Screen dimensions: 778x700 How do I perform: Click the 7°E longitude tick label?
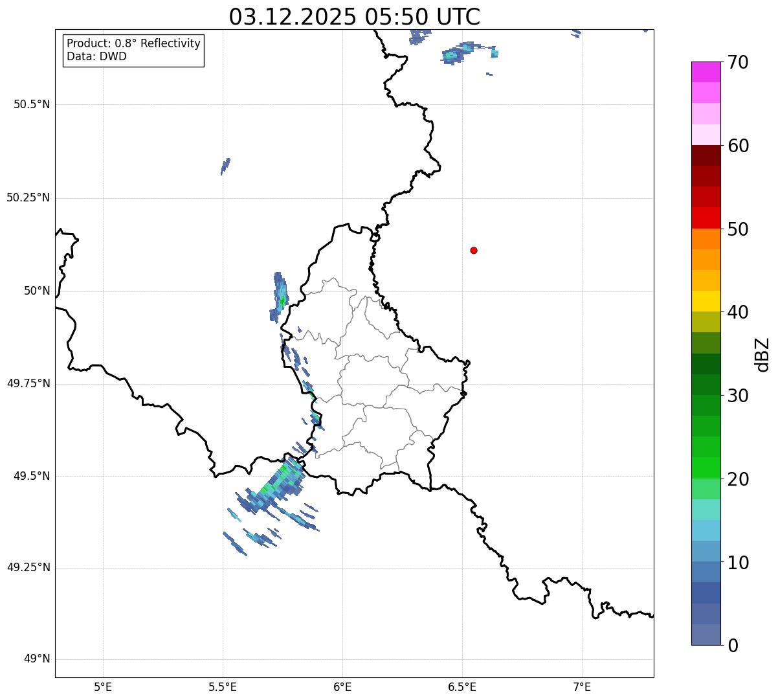pos(583,686)
